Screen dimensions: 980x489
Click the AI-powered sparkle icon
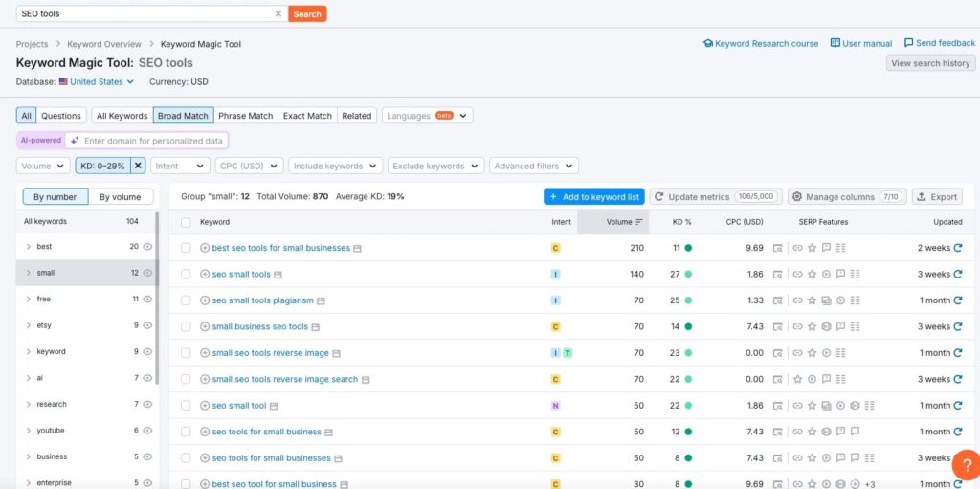75,141
